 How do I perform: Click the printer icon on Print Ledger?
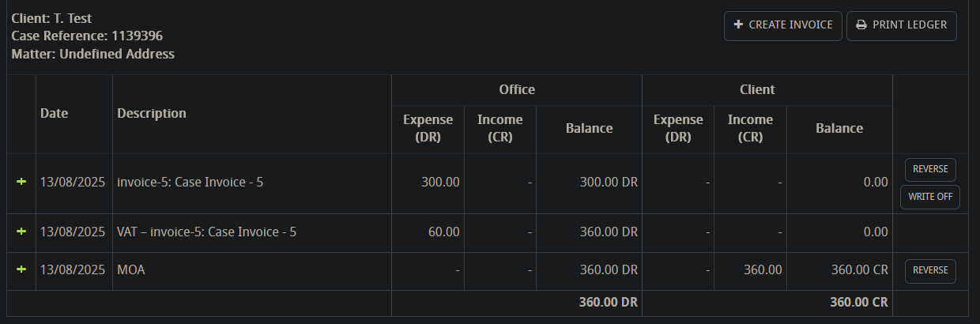click(861, 25)
